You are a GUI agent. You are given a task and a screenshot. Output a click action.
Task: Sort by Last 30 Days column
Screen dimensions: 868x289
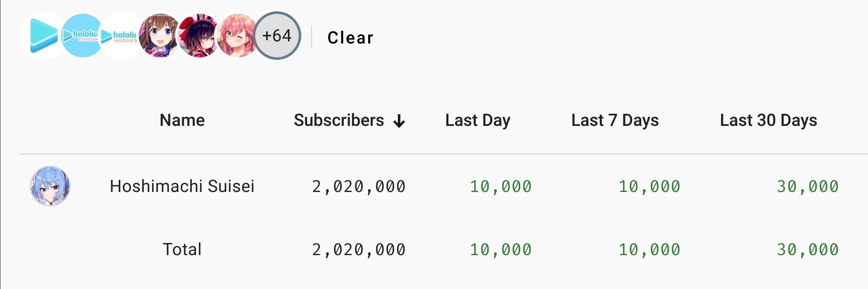click(x=768, y=120)
